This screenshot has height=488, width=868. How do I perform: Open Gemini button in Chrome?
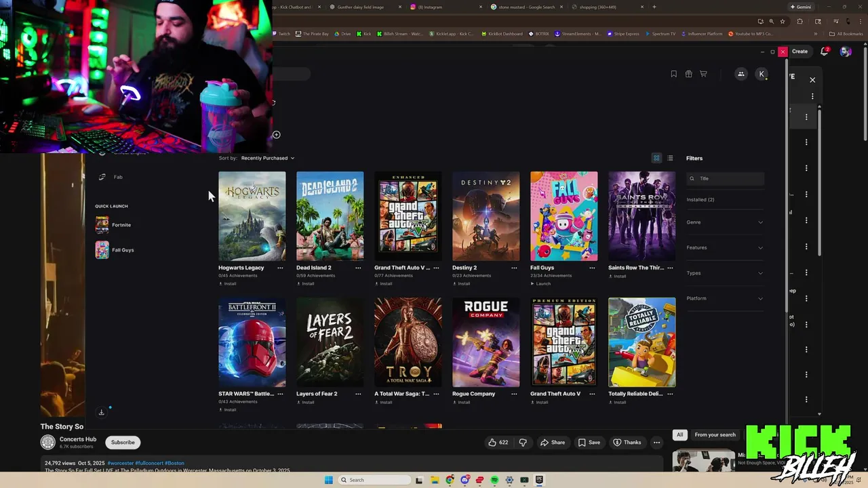click(x=800, y=7)
